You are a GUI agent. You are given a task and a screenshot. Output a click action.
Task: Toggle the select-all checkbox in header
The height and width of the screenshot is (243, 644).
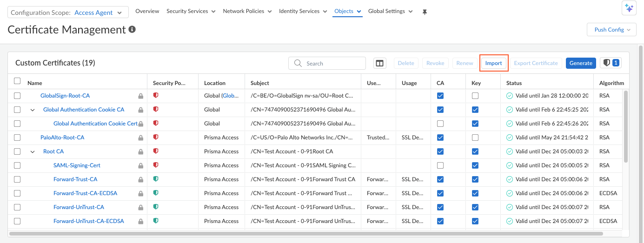click(17, 81)
